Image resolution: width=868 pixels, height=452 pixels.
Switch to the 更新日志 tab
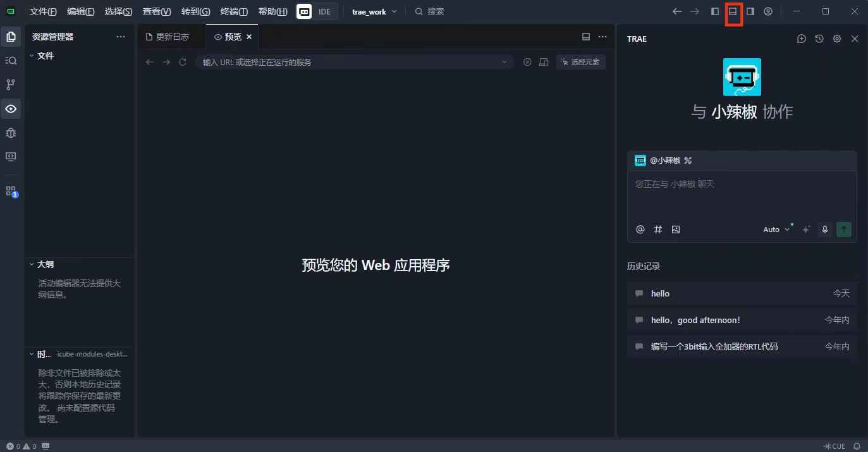pos(171,37)
